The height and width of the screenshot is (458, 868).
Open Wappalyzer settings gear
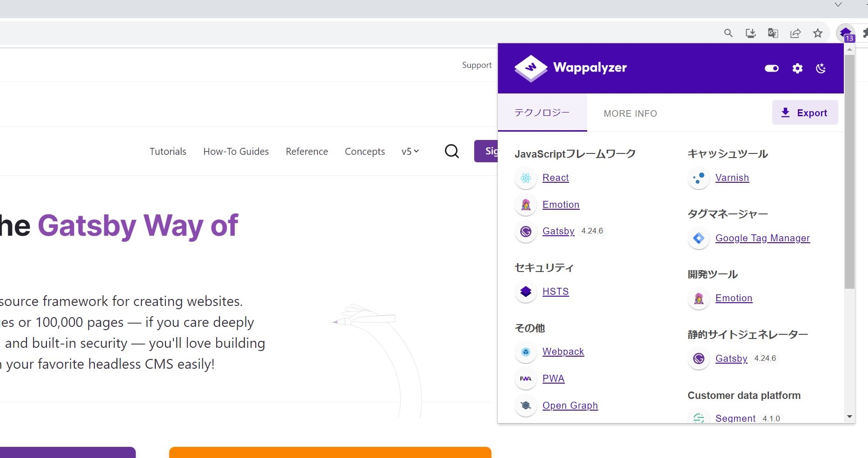(797, 68)
